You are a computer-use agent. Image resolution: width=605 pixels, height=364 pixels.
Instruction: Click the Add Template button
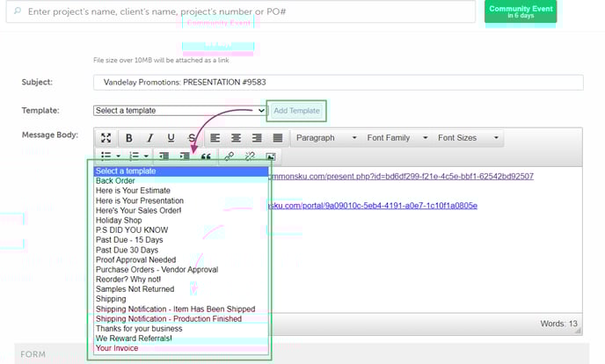[296, 111]
